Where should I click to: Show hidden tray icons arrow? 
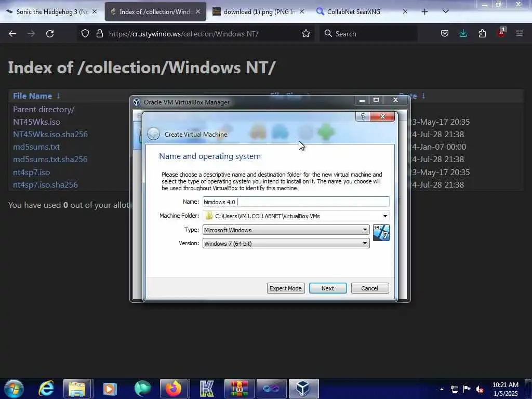(x=442, y=389)
